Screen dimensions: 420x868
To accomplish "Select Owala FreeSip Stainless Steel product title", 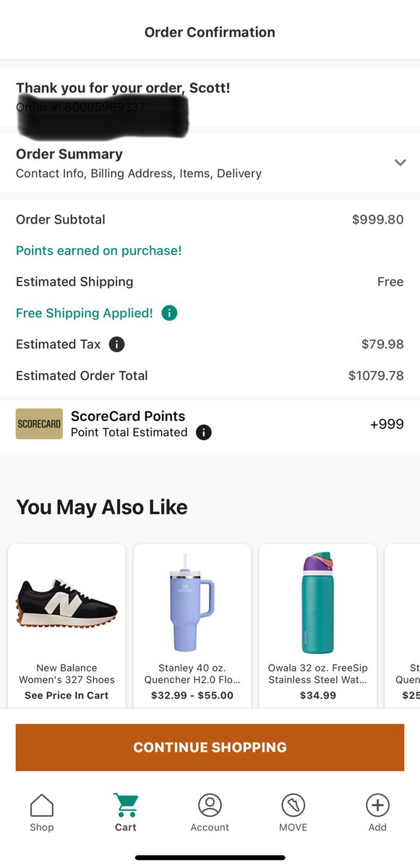I will point(318,673).
